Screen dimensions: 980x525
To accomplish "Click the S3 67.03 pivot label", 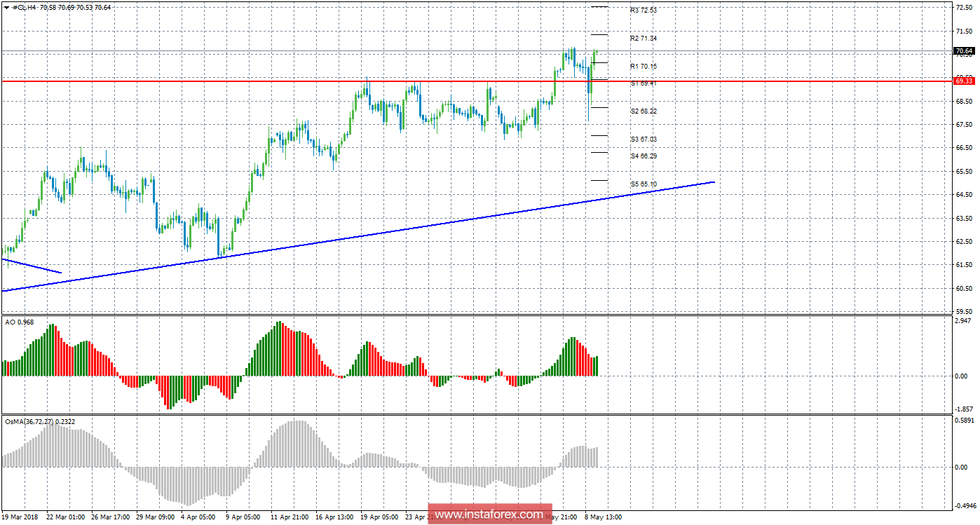I will (644, 139).
